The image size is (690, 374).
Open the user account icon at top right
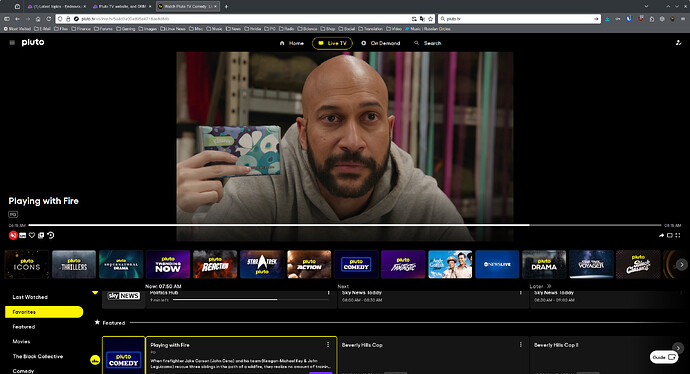point(678,43)
